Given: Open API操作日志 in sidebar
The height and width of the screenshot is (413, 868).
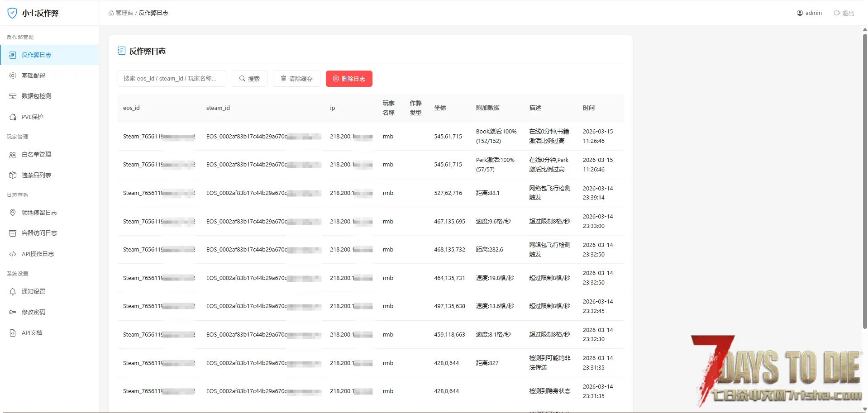Looking at the screenshot, I should tap(38, 254).
